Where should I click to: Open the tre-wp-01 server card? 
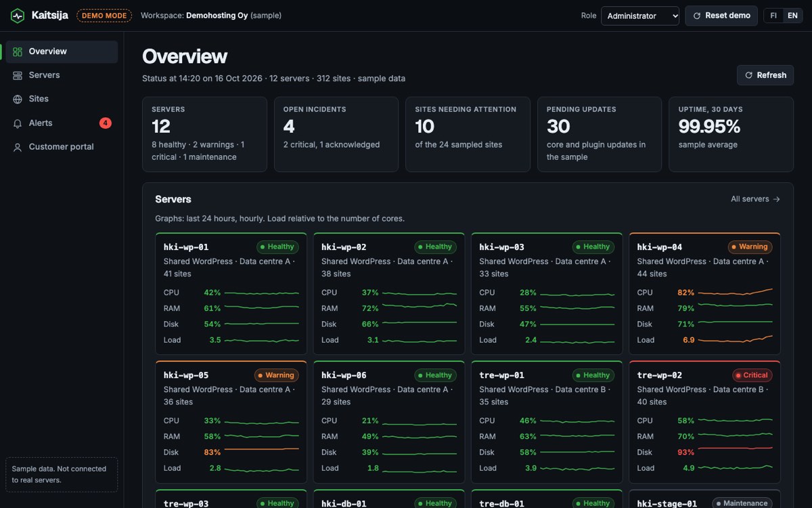pos(547,422)
